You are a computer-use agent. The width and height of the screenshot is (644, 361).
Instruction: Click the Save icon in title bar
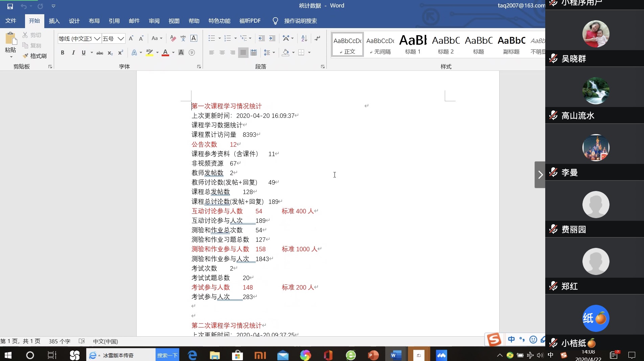tap(10, 6)
